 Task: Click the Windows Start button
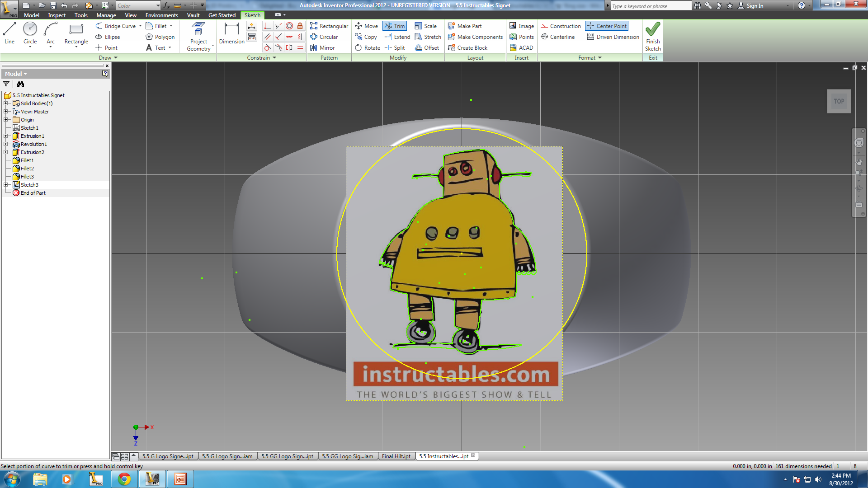click(12, 479)
